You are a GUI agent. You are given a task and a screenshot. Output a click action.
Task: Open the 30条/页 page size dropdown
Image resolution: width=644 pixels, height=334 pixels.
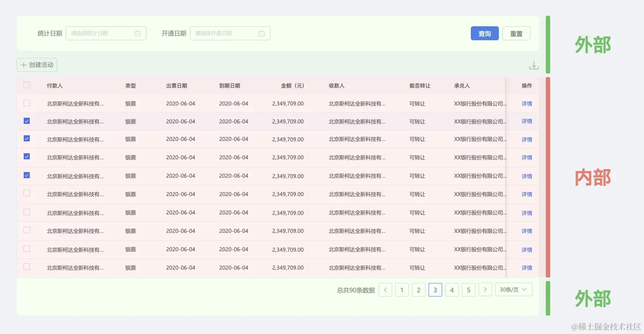(x=513, y=289)
